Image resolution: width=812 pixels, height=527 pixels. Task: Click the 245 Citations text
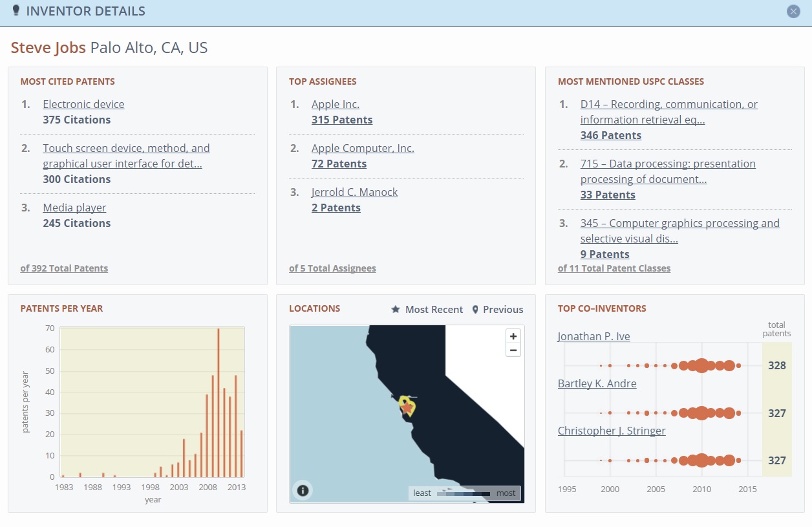[76, 223]
